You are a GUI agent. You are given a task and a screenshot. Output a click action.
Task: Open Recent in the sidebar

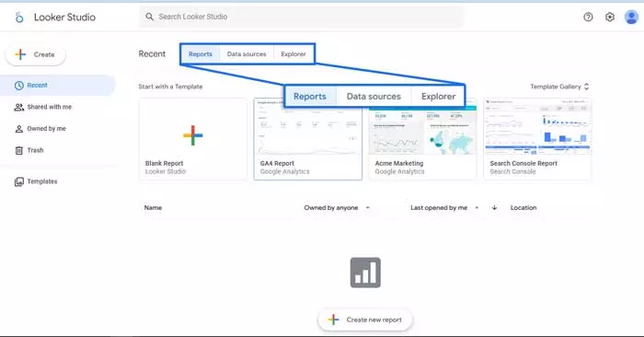[57, 85]
